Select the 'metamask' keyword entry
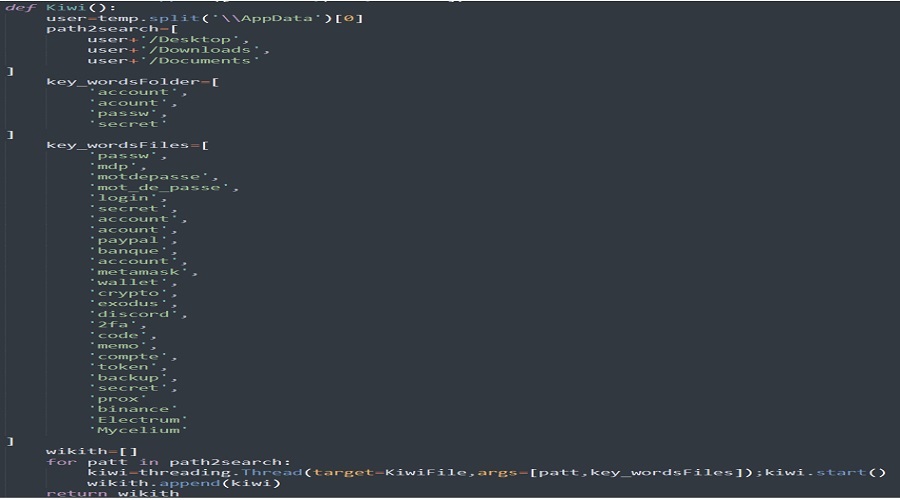This screenshot has width=900, height=500. click(x=138, y=272)
